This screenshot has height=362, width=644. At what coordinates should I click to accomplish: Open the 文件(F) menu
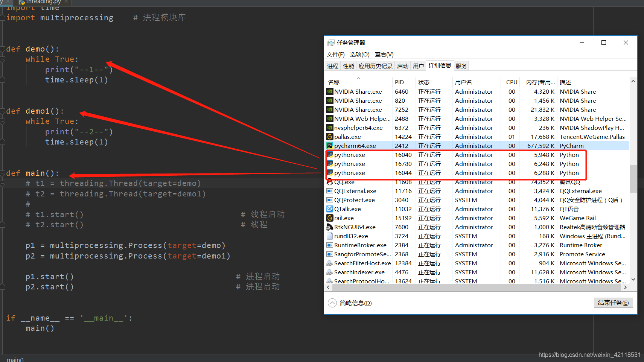tap(335, 55)
